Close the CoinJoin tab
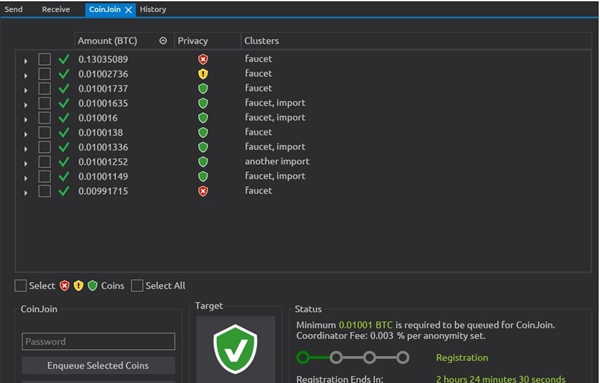This screenshot has width=600, height=383. (129, 10)
